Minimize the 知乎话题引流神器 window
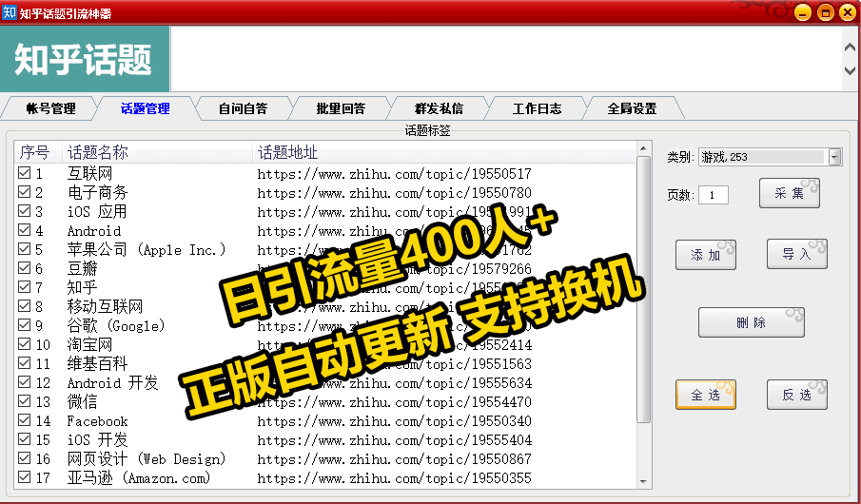The height and width of the screenshot is (504, 861). click(x=803, y=12)
